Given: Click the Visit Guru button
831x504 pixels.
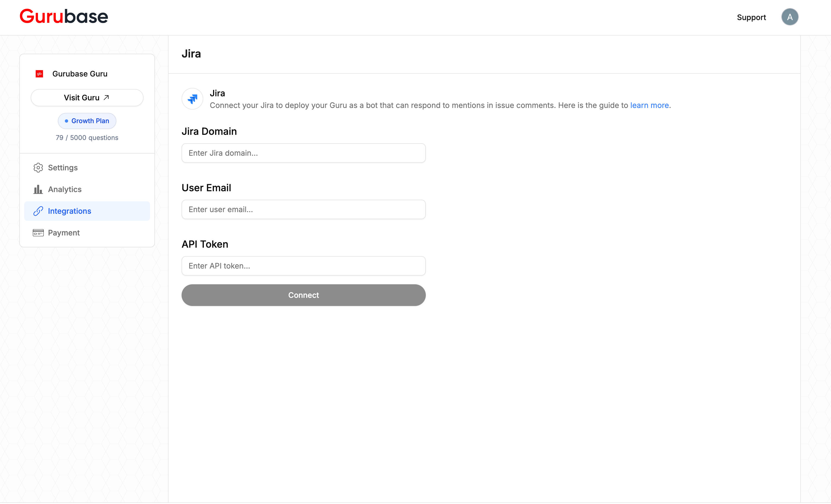Looking at the screenshot, I should click(x=87, y=97).
